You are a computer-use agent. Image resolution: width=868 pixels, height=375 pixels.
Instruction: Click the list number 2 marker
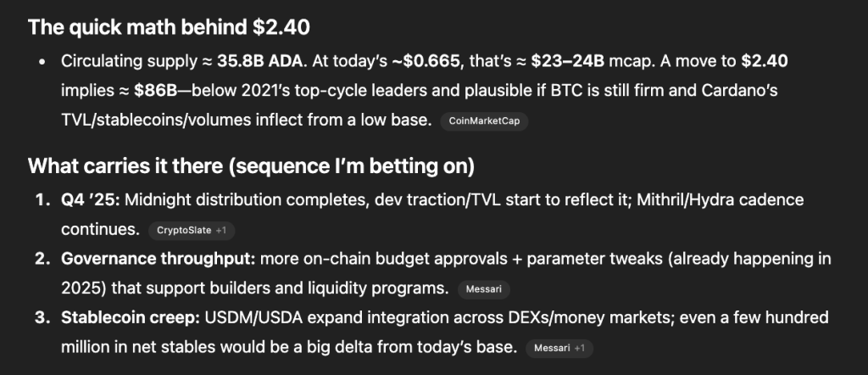pyautogui.click(x=42, y=259)
